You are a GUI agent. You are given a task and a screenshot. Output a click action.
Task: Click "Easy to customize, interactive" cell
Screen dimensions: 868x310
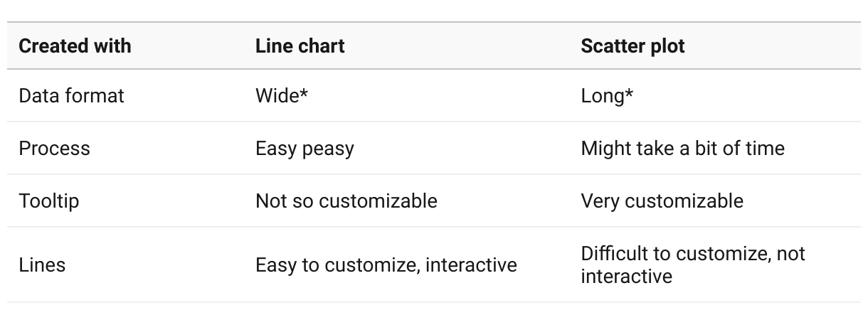click(x=386, y=265)
